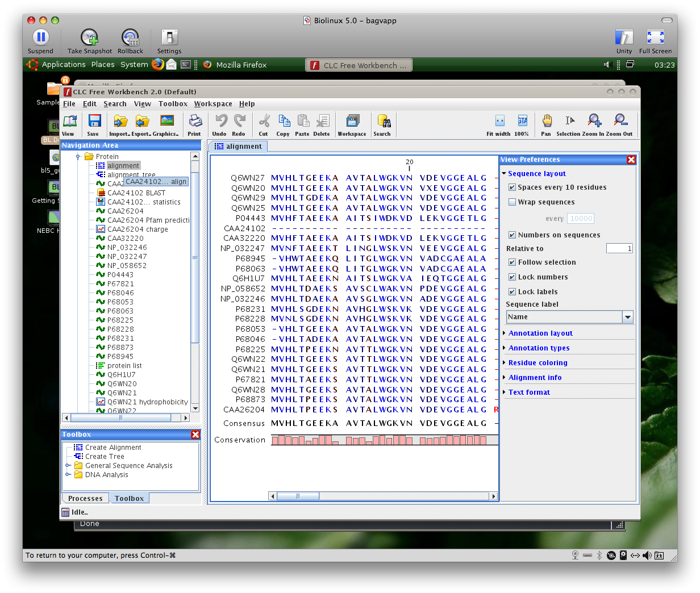Click the Relative to number field
The width and height of the screenshot is (700, 593).
(619, 249)
